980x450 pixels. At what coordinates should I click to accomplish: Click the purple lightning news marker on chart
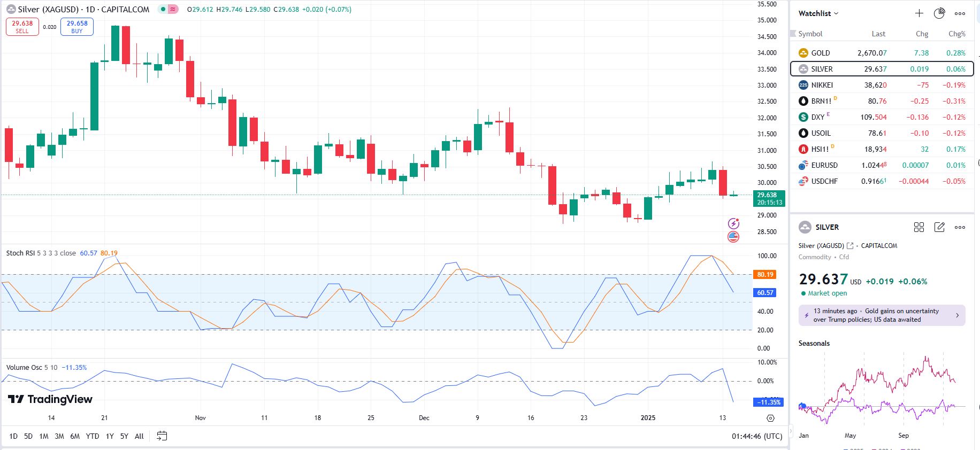[733, 223]
